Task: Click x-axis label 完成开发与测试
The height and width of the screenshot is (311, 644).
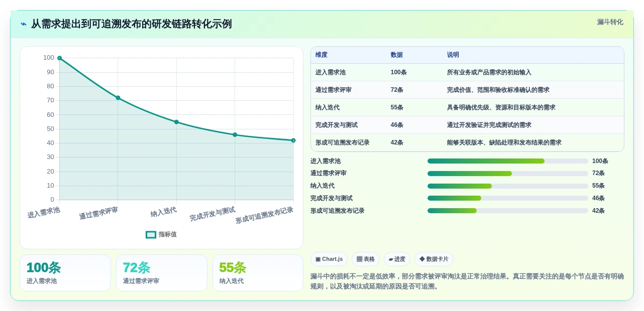Action: coord(212,214)
